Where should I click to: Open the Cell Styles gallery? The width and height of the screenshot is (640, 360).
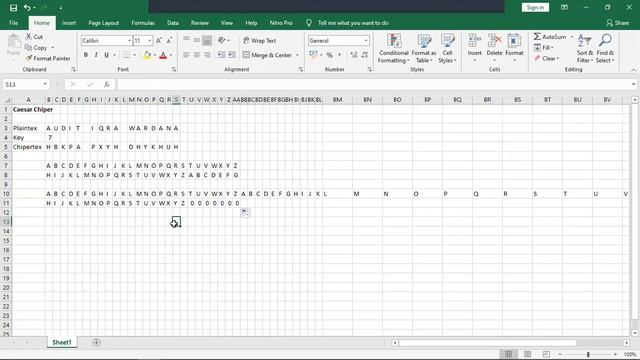tap(447, 49)
